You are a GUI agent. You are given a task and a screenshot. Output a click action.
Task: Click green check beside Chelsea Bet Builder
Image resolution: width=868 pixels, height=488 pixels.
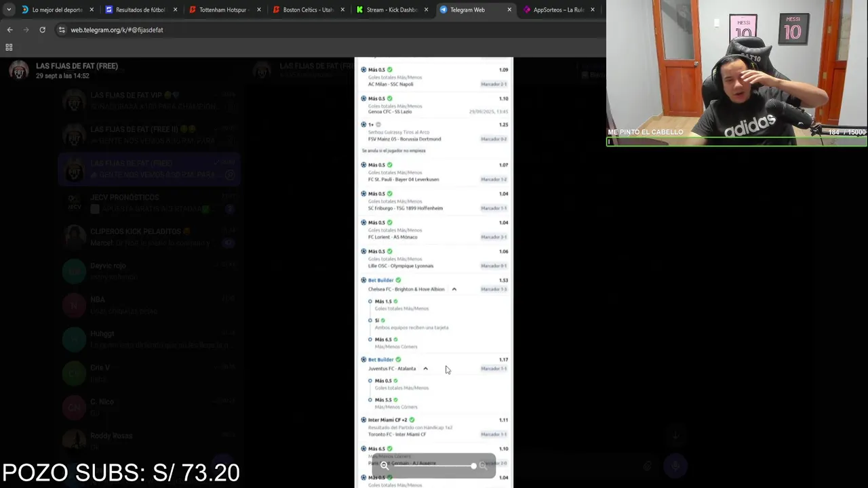pyautogui.click(x=398, y=280)
